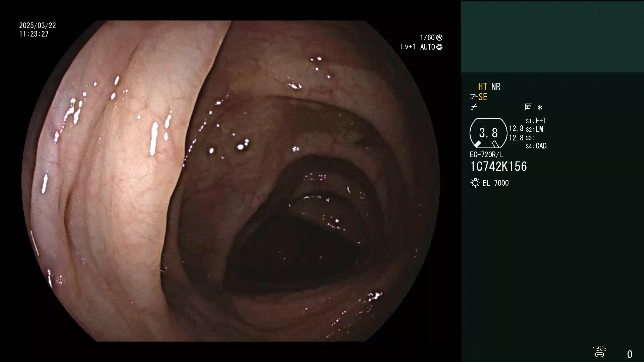Image resolution: width=644 pixels, height=362 pixels.
Task: Click the BL-7000 light source label
Action: 496,183
